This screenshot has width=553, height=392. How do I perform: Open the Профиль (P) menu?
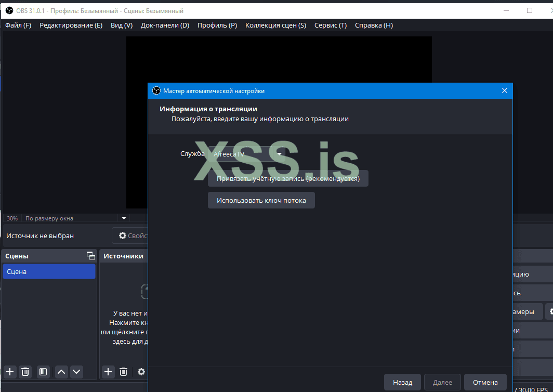(x=217, y=25)
